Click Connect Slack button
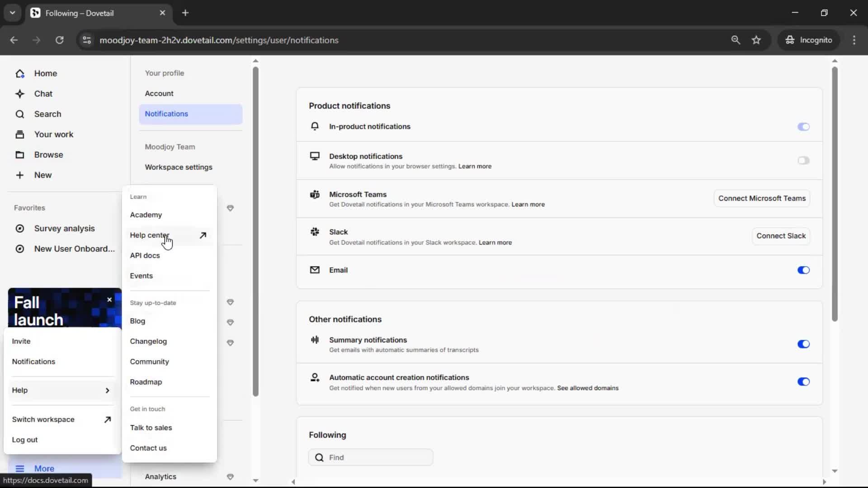Screen dimensions: 868x488 tap(781, 236)
